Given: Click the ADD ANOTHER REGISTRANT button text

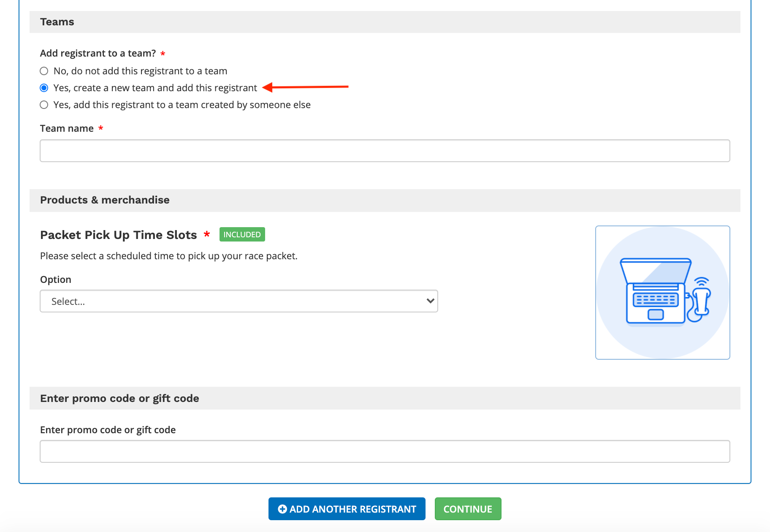Looking at the screenshot, I should coord(352,509).
